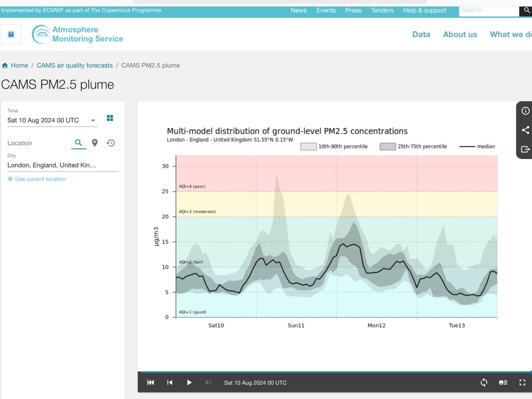Select the location search magnifier icon
This screenshot has height=399, width=532.
tap(78, 143)
